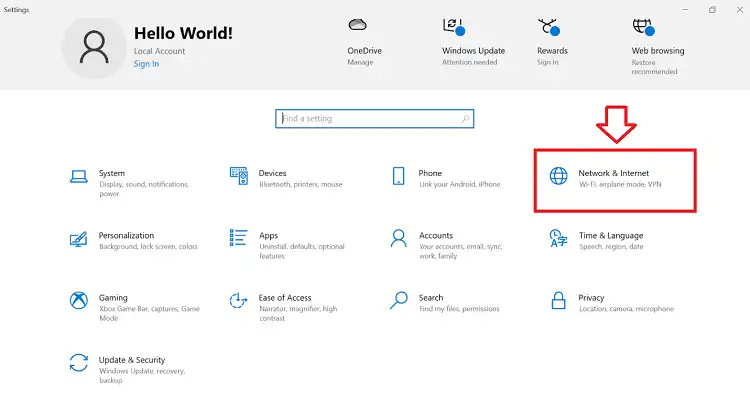Open Windows Update status icon

tap(453, 26)
